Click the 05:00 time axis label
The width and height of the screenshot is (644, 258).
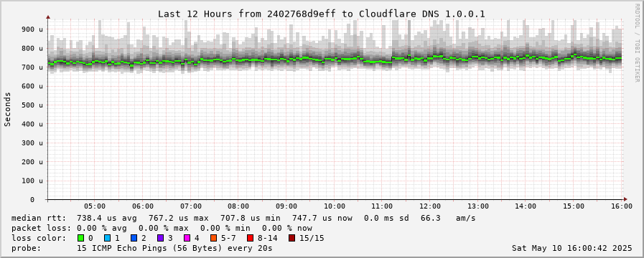(x=95, y=206)
